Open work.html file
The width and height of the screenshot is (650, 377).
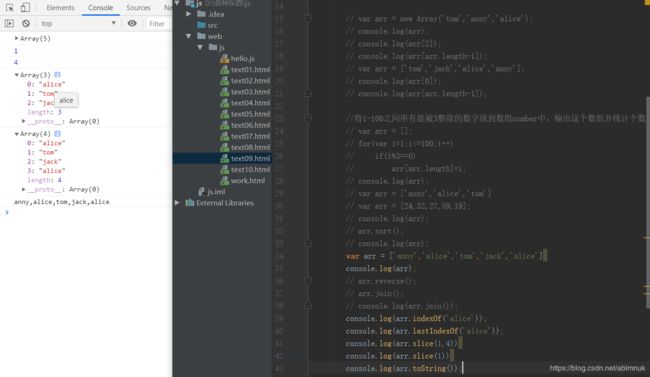pos(247,180)
